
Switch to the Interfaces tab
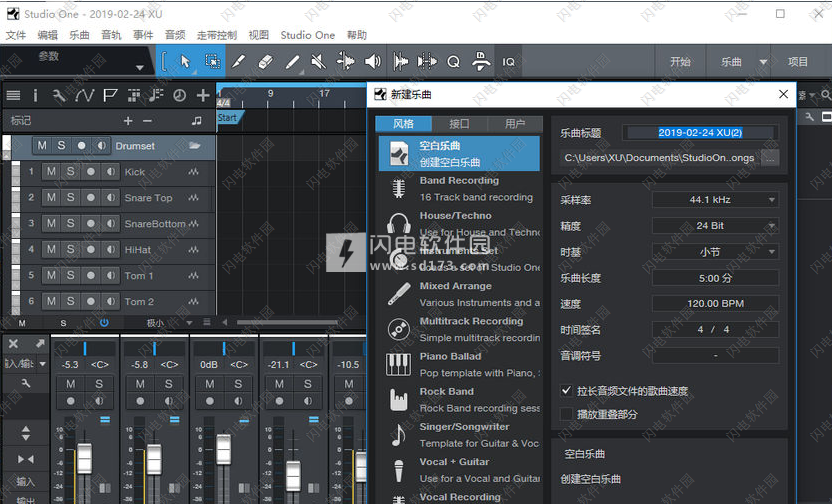460,124
